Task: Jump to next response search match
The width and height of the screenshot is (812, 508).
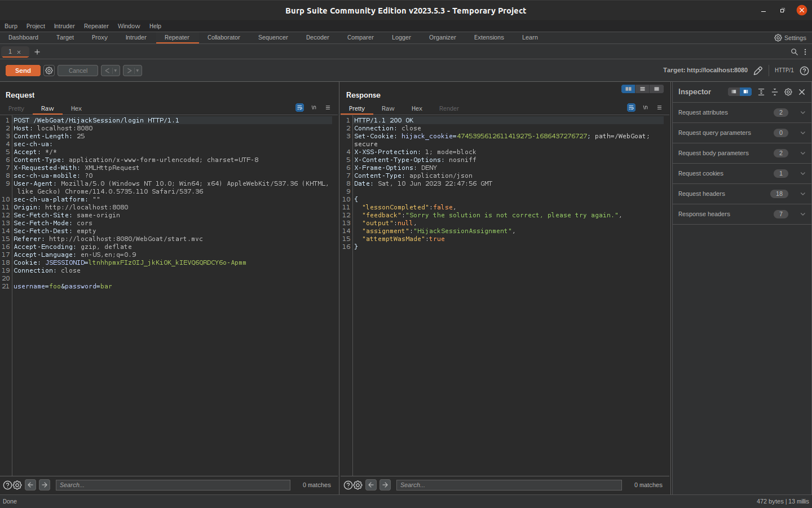Action: (385, 485)
